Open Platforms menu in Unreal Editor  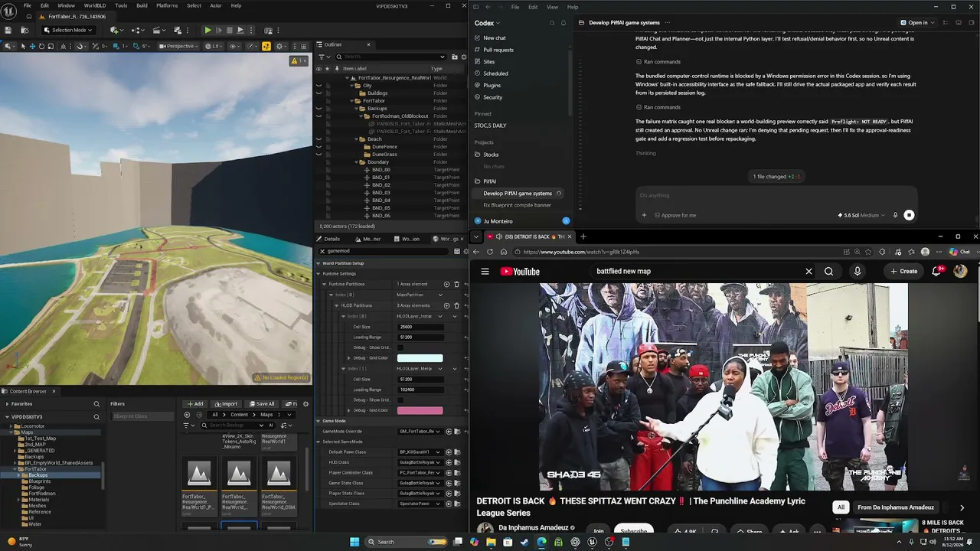click(167, 5)
